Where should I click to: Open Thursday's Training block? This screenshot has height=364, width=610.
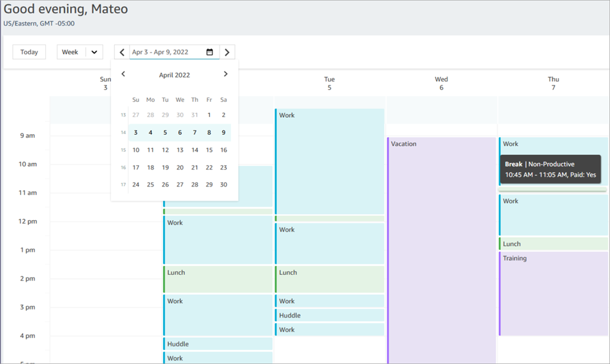click(554, 294)
